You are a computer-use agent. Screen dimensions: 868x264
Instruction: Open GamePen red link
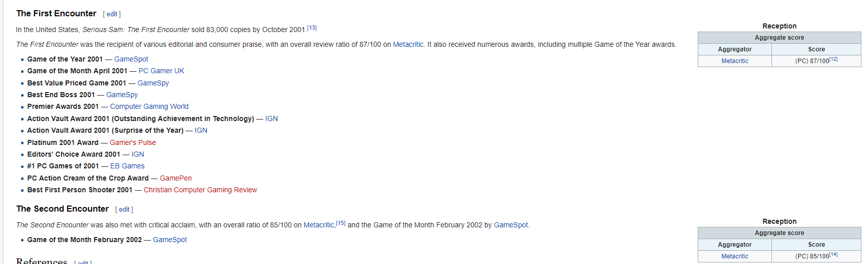[176, 179]
